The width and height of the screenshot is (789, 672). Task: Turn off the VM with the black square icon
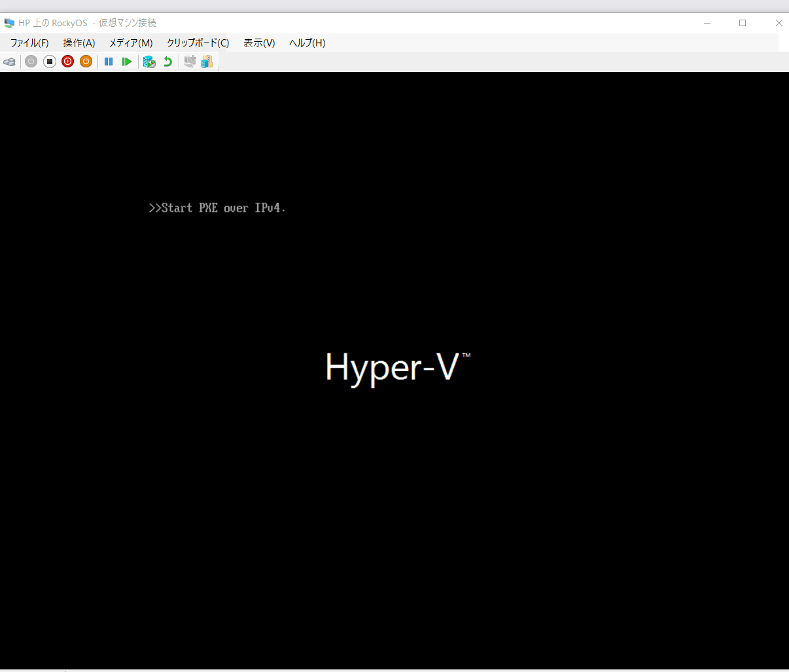coord(49,62)
